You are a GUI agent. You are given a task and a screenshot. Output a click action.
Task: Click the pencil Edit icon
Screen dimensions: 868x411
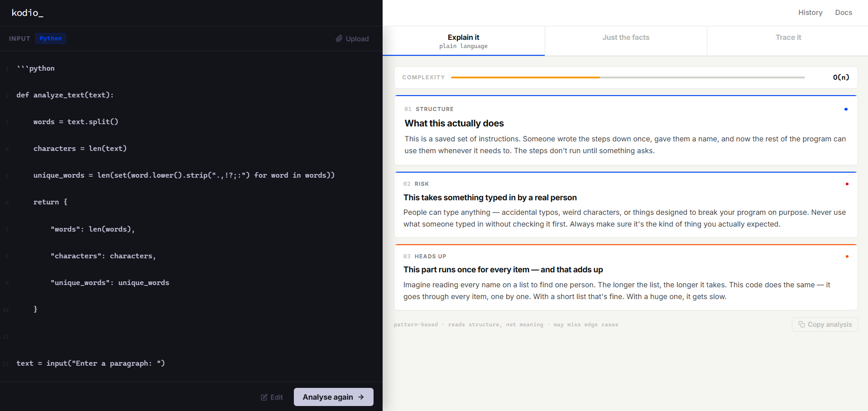264,397
